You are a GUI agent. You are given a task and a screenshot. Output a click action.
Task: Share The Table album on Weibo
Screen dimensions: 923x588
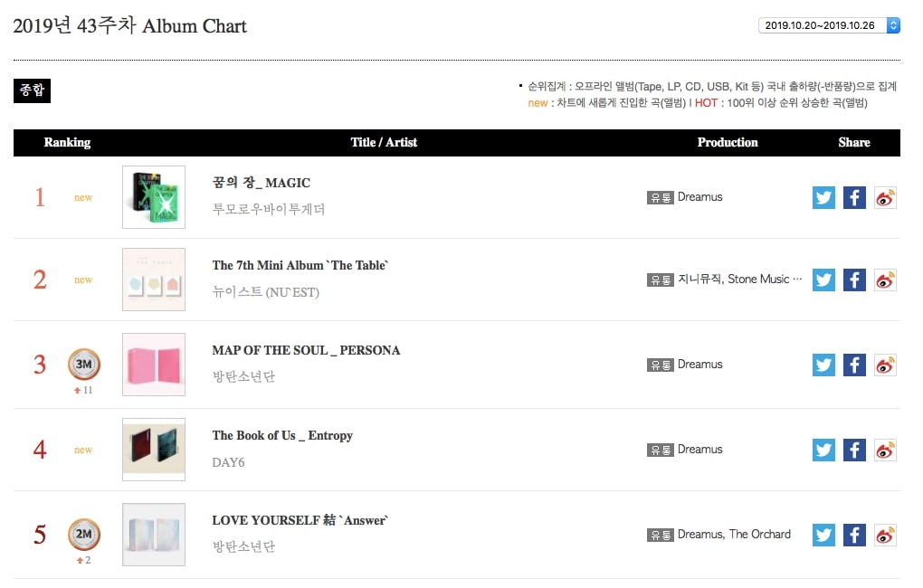point(885,280)
